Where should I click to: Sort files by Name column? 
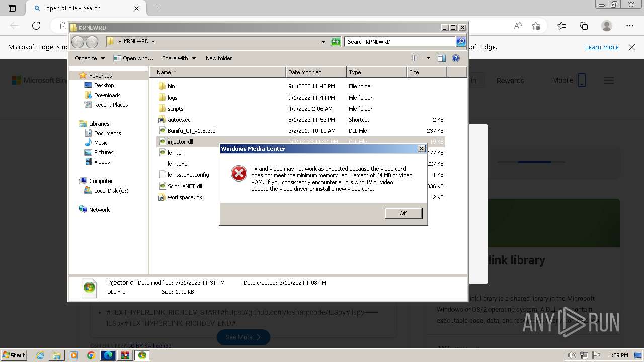[218, 72]
